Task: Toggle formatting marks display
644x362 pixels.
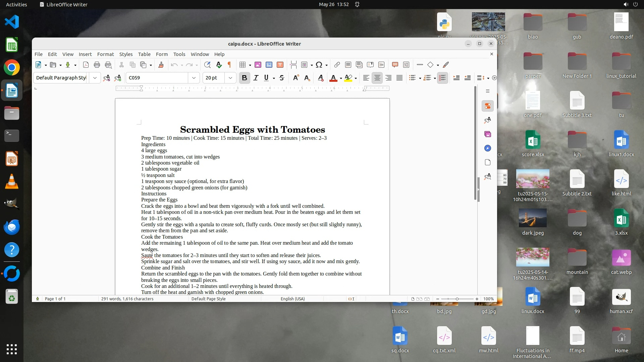Action: click(230, 65)
